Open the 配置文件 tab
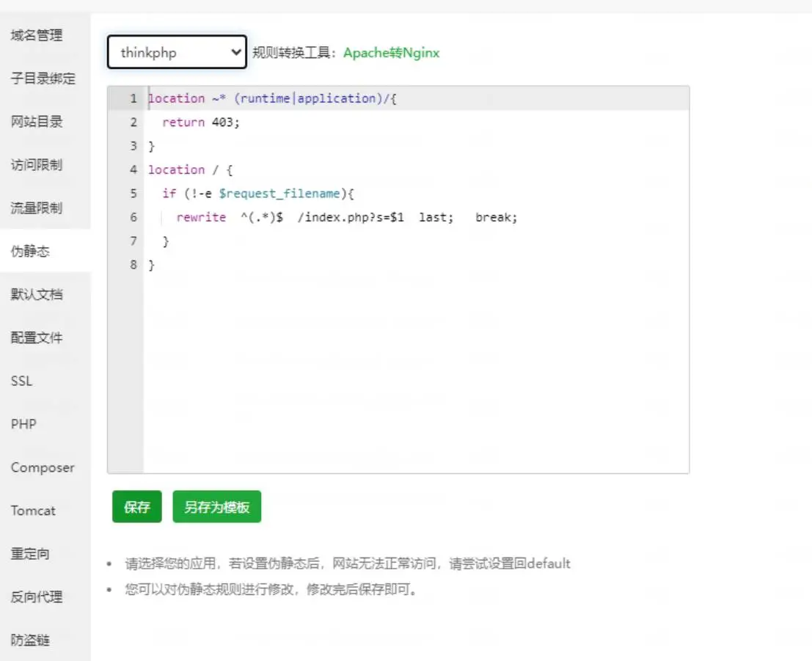The height and width of the screenshot is (661, 812). (37, 337)
